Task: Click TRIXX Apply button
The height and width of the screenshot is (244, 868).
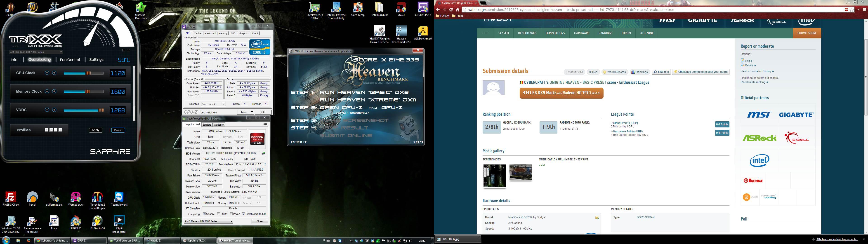Action: click(96, 130)
